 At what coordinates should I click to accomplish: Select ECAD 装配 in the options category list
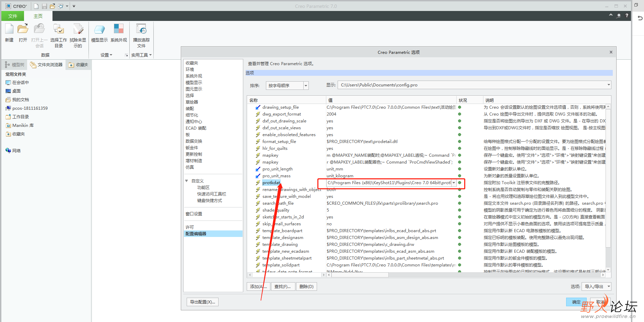point(196,128)
